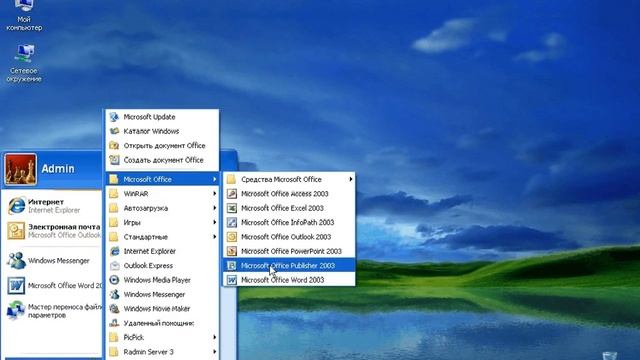Expand the Microsoft Office submenu arrow
This screenshot has width=640, height=360.
[x=214, y=179]
